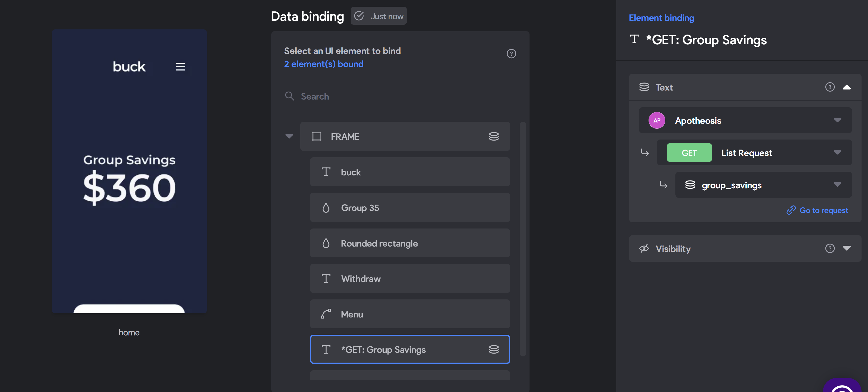Click the search magnifier icon
Viewport: 868px width, 392px height.
(289, 96)
